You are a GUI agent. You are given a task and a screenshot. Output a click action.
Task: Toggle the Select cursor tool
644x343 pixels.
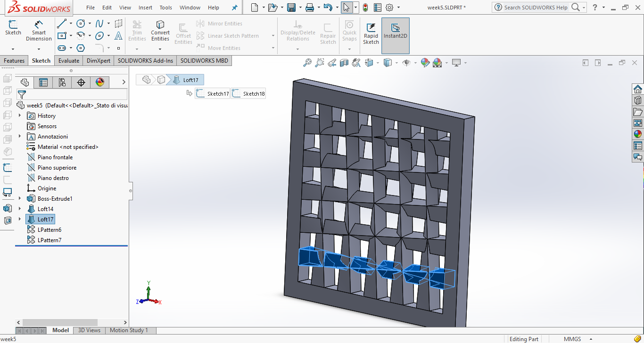347,8
